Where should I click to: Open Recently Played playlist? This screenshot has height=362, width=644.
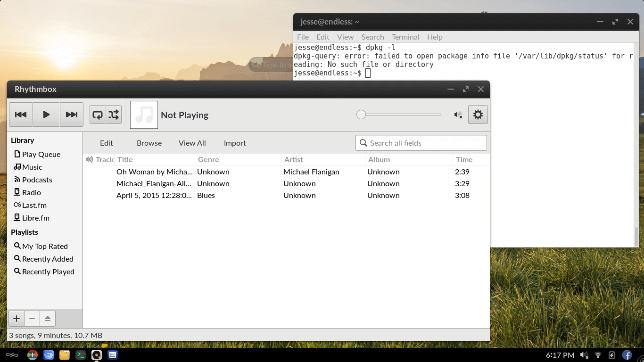tap(45, 271)
